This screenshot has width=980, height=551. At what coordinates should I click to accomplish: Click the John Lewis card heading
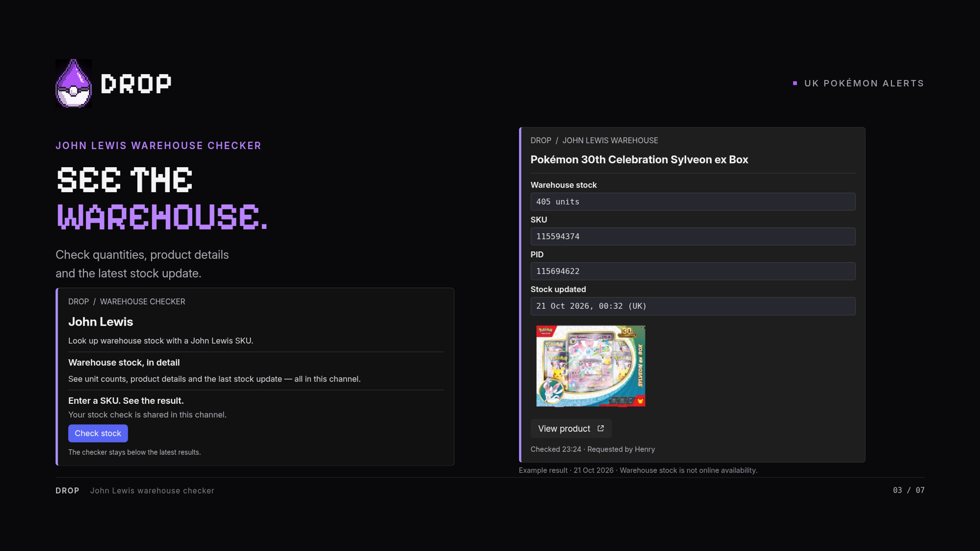(101, 322)
